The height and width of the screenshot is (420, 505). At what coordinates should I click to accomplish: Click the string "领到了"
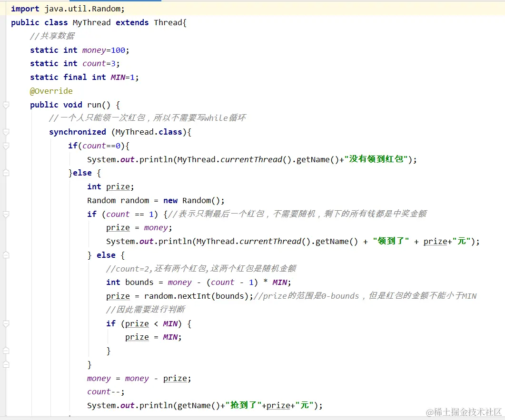(391, 241)
